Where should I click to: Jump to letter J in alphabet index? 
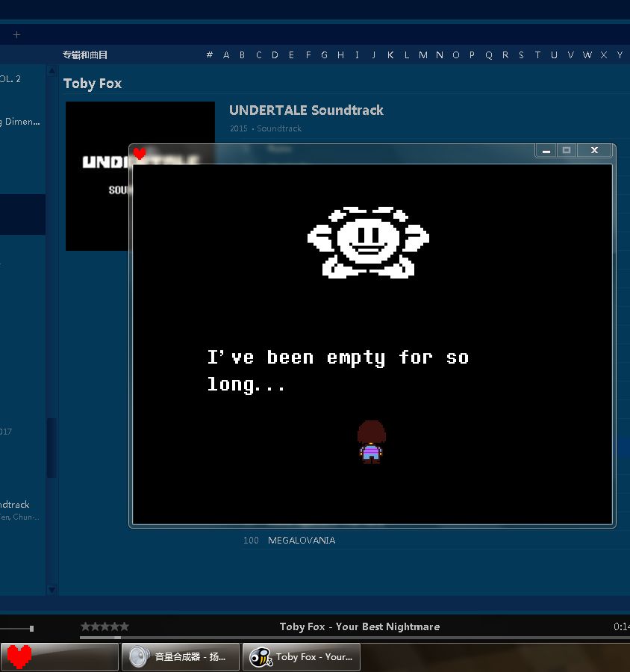point(374,55)
